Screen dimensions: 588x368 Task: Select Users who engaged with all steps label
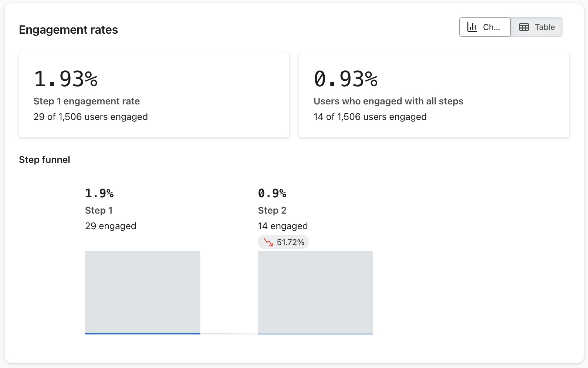point(388,101)
